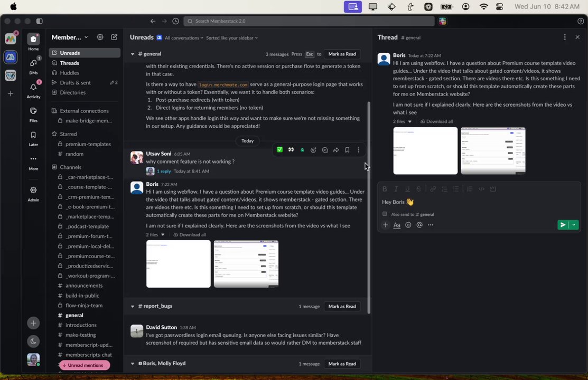Open the Home view in the sidebar
This screenshot has width=588, height=380.
(33, 41)
